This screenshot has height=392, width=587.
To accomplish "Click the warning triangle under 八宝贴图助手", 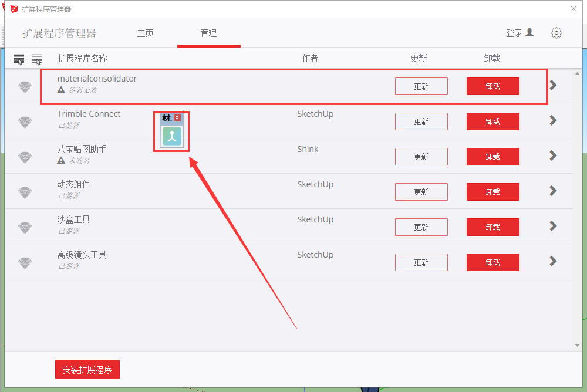I will [61, 160].
